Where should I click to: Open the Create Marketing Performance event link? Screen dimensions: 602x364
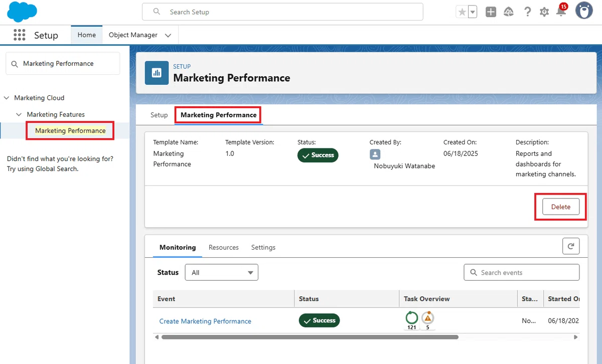click(205, 321)
